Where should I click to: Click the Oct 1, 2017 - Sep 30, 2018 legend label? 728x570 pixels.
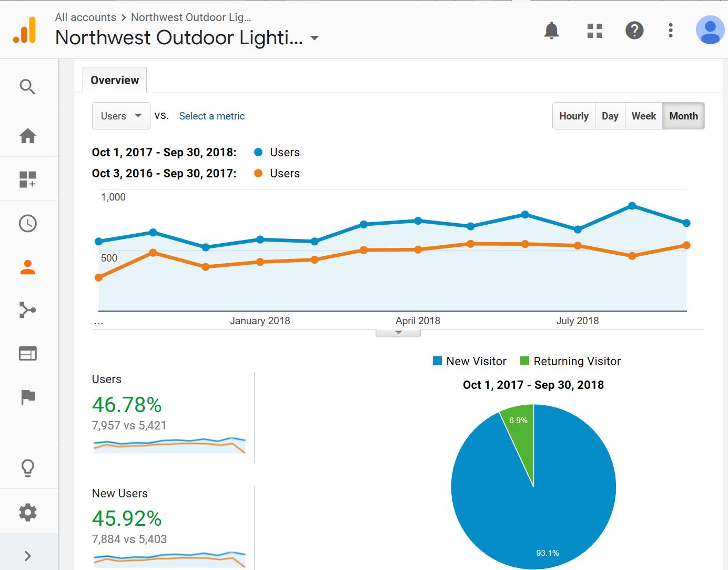[x=164, y=152]
